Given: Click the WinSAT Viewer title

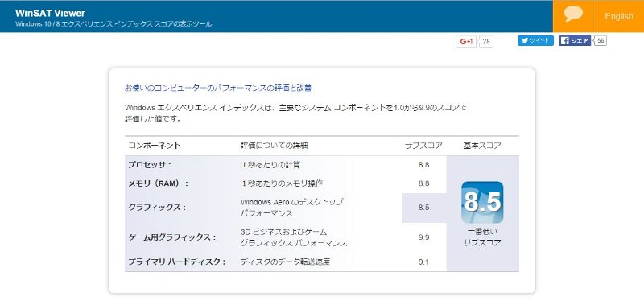Looking at the screenshot, I should click(50, 13).
